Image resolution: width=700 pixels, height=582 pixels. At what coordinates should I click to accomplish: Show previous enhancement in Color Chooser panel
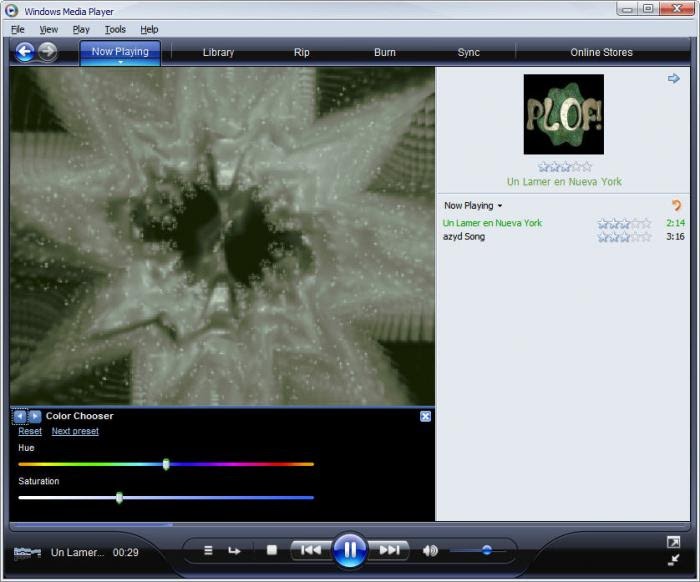20,416
